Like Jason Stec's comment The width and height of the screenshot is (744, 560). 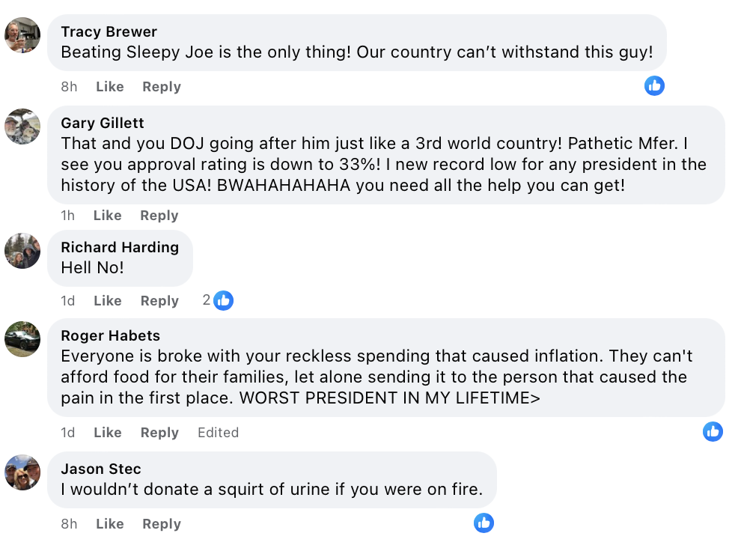pyautogui.click(x=110, y=524)
